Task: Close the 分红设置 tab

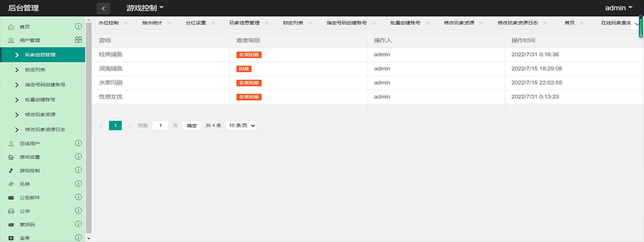Action: (213, 23)
